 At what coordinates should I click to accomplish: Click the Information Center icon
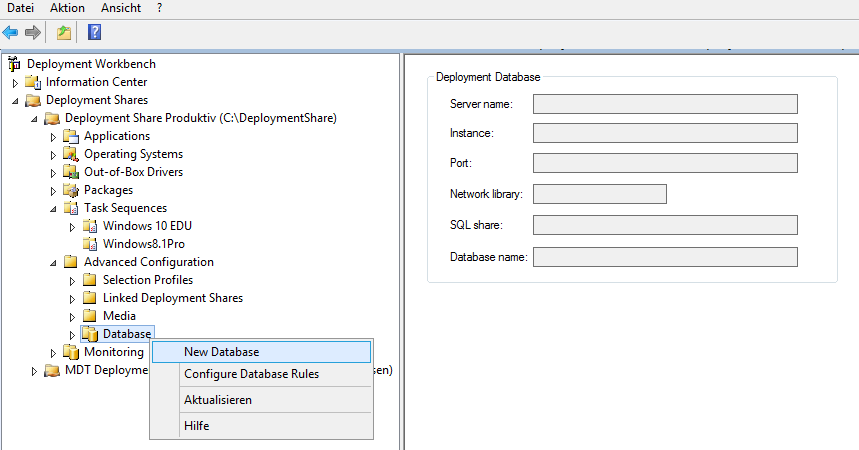(32, 82)
